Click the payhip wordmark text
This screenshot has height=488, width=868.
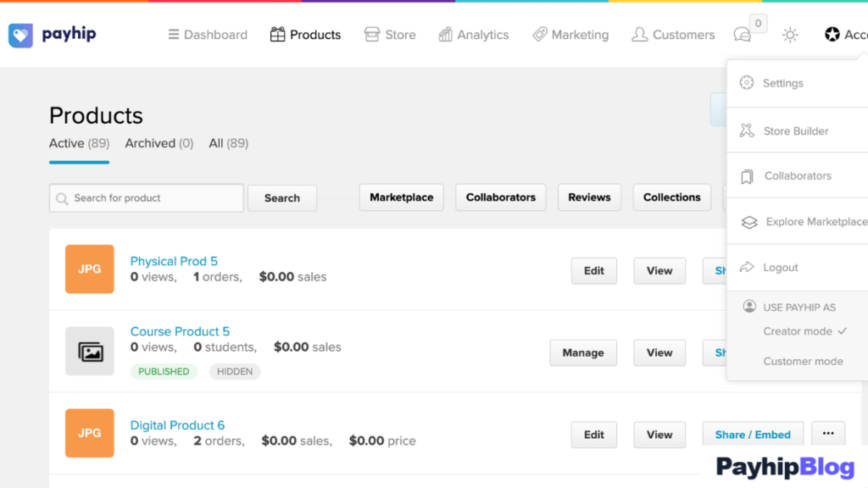[x=69, y=34]
